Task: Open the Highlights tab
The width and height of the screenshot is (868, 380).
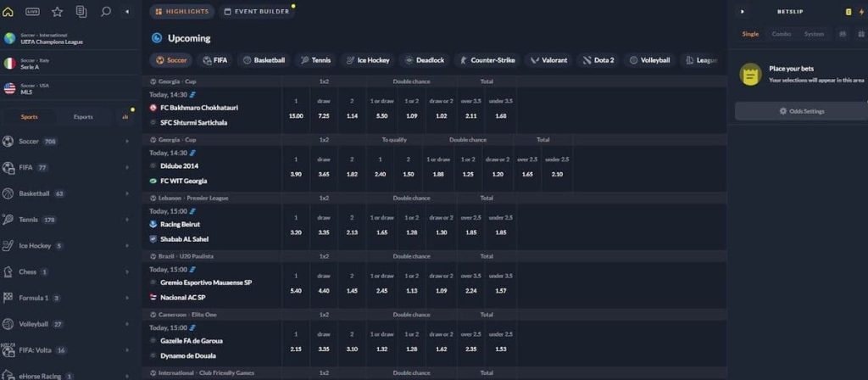Action: (x=182, y=12)
